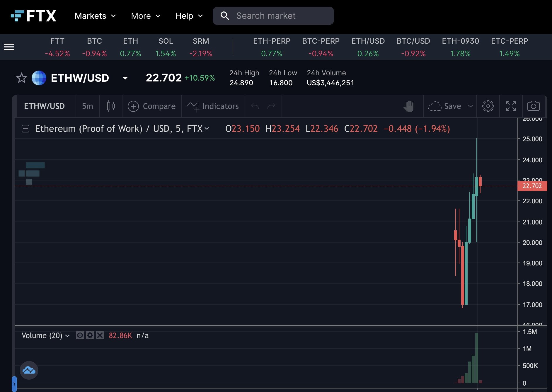
Task: Take a chart snapshot with camera icon
Action: pos(533,106)
